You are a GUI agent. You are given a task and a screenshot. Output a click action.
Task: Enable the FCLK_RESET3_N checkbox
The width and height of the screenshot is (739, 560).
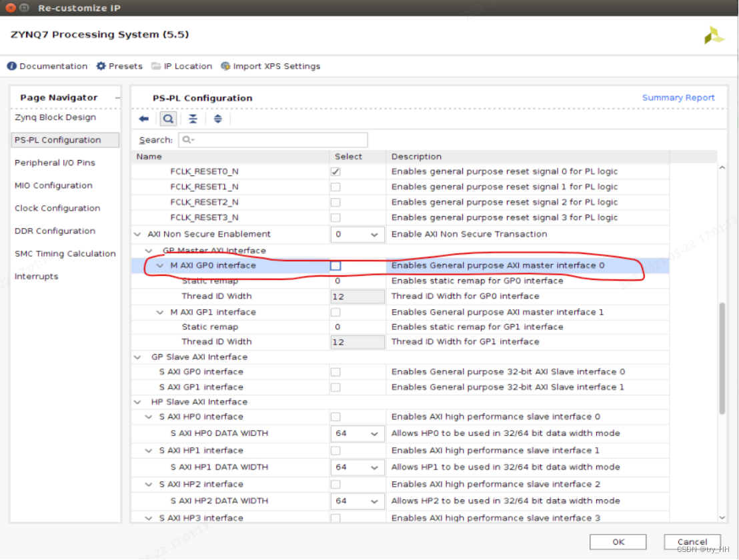pyautogui.click(x=335, y=217)
